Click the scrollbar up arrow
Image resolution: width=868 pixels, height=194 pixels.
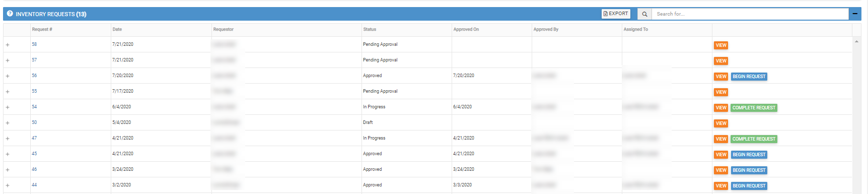856,41
